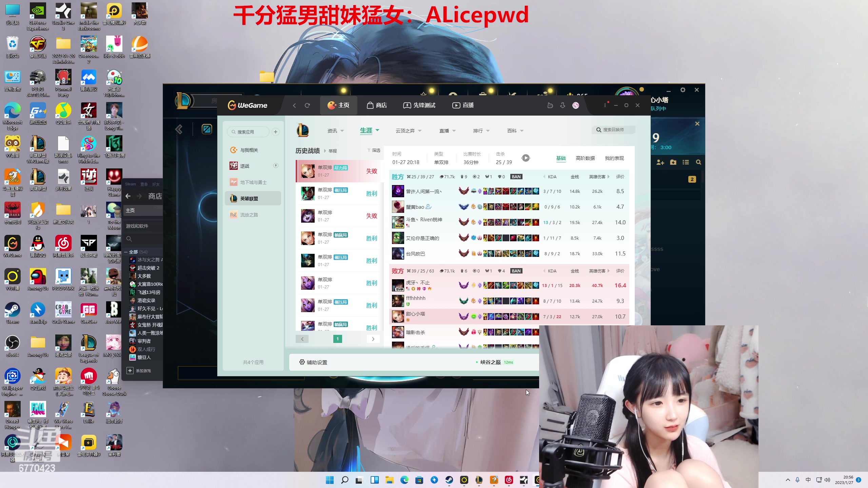Open the 筛选 filter for match history
This screenshot has height=488, width=868.
click(375, 150)
